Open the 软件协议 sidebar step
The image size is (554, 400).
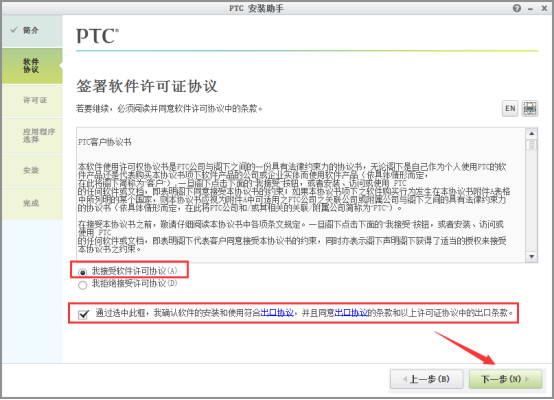32,66
